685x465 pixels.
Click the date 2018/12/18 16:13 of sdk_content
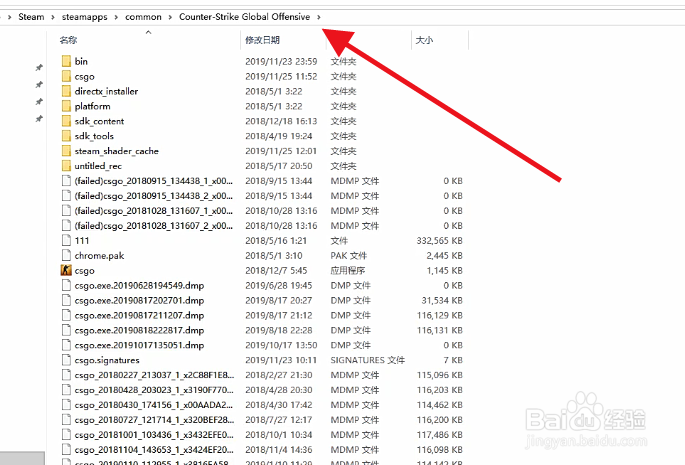click(x=281, y=121)
